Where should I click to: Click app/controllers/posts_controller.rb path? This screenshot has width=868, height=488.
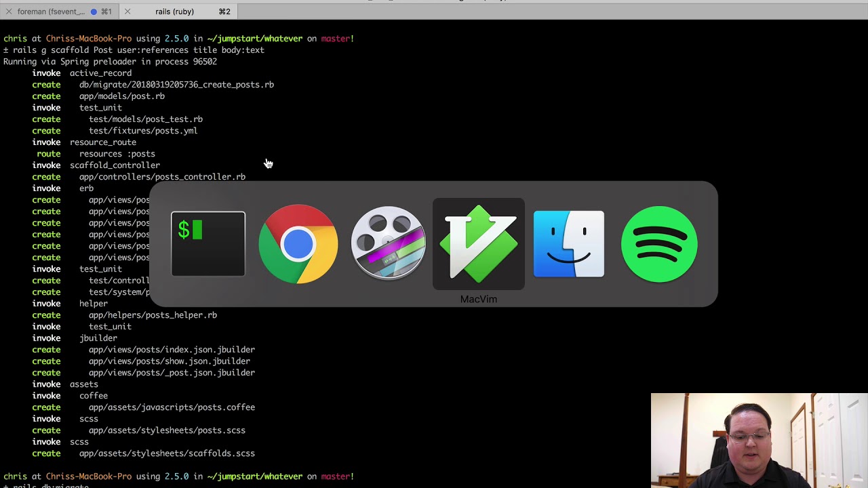162,177
